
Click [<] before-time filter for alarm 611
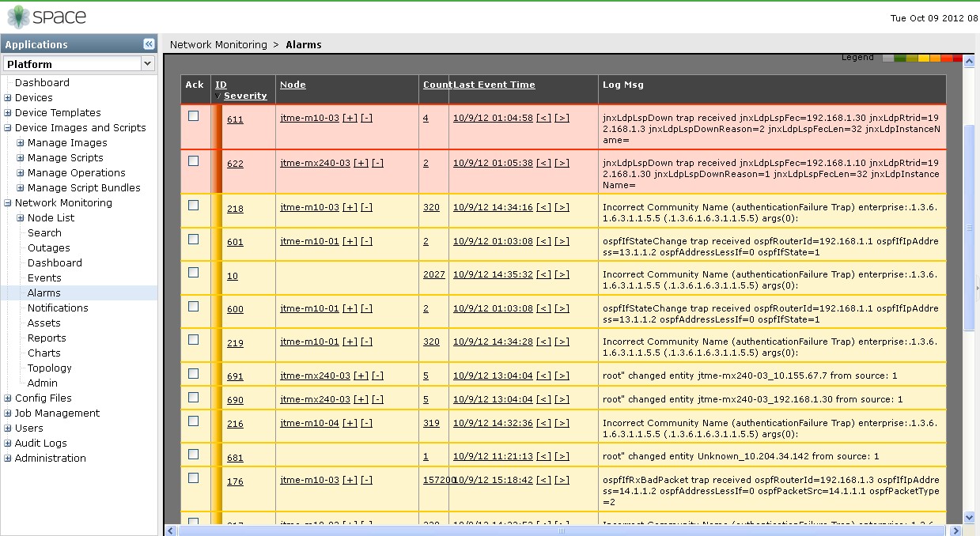pos(543,119)
